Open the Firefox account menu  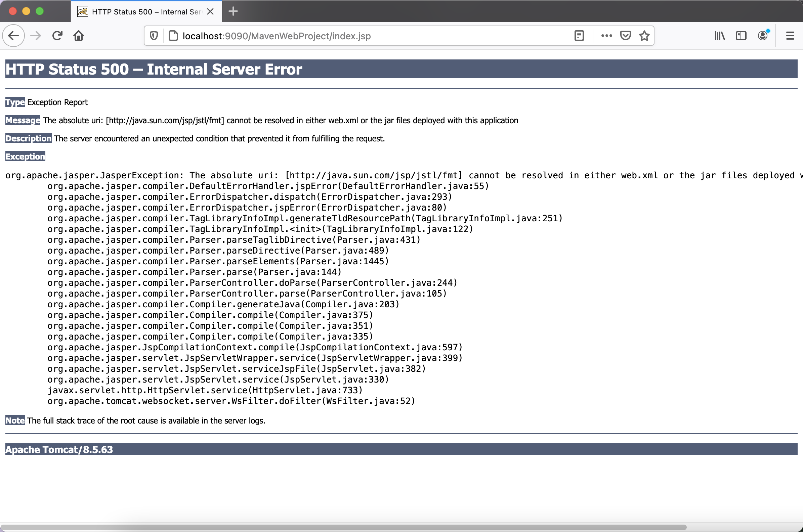[x=763, y=36]
